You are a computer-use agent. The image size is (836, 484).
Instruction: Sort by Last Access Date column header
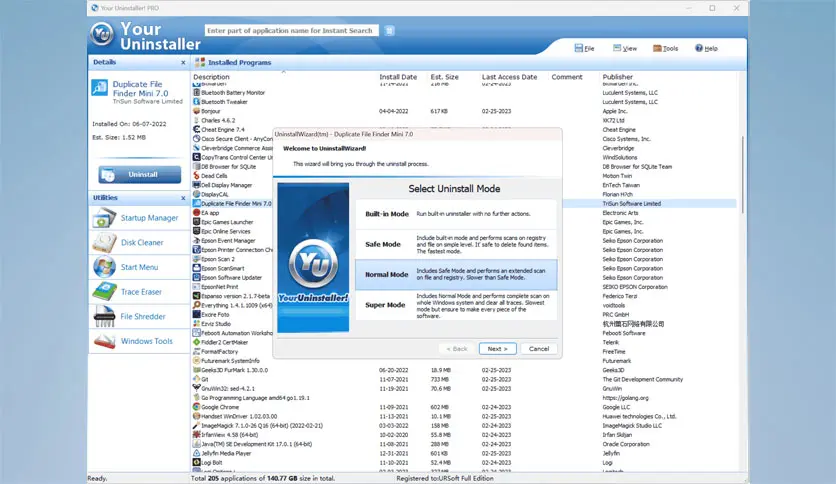tap(509, 77)
